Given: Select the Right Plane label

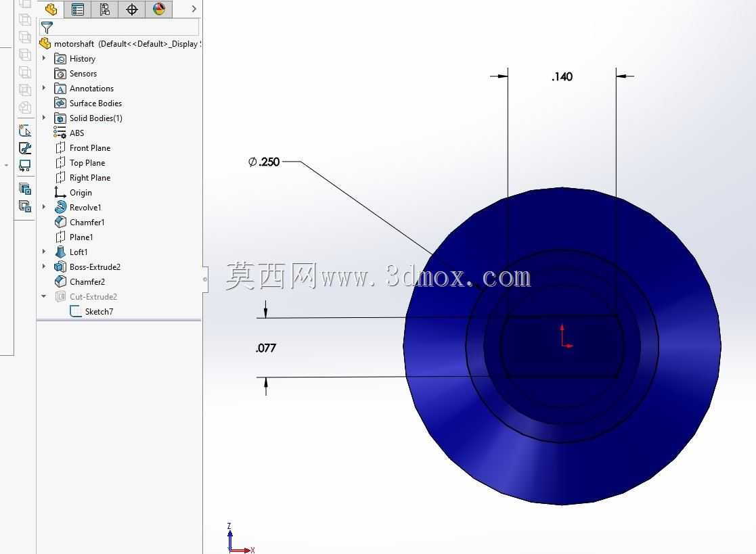Looking at the screenshot, I should [x=90, y=178].
